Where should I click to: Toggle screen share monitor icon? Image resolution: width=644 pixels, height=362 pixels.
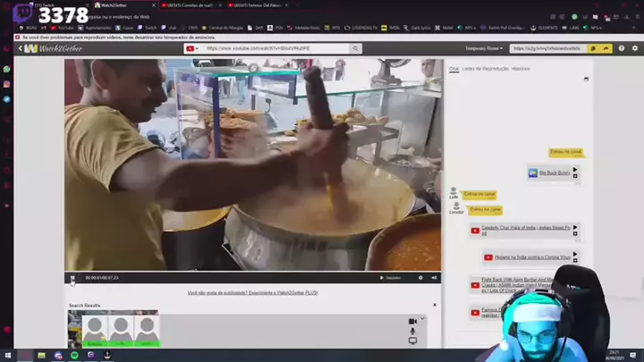pyautogui.click(x=412, y=341)
